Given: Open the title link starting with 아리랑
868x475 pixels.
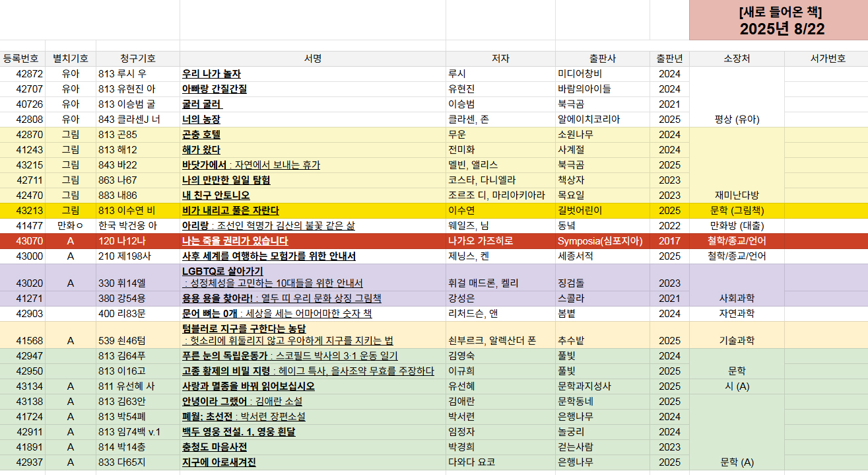Looking at the screenshot, I should pyautogui.click(x=268, y=226).
